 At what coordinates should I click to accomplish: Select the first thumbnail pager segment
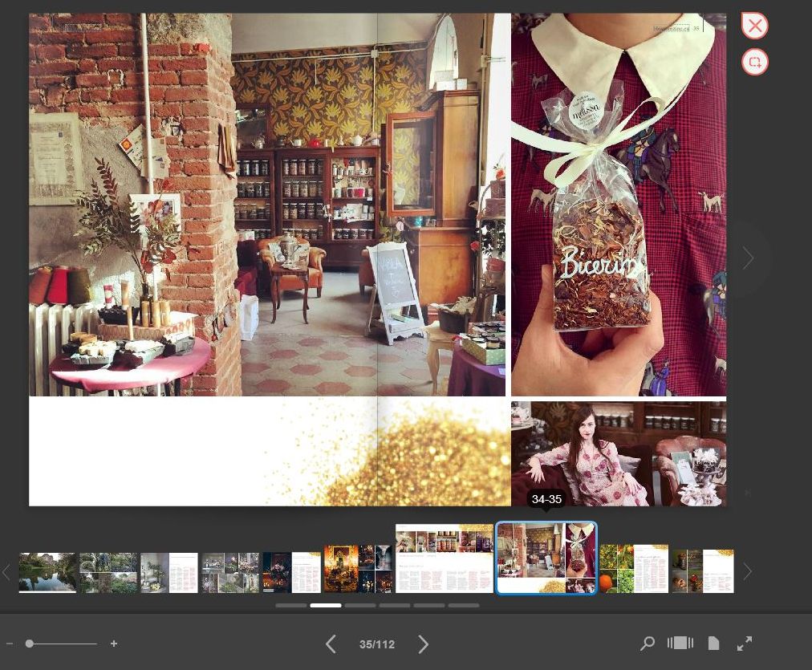click(291, 605)
